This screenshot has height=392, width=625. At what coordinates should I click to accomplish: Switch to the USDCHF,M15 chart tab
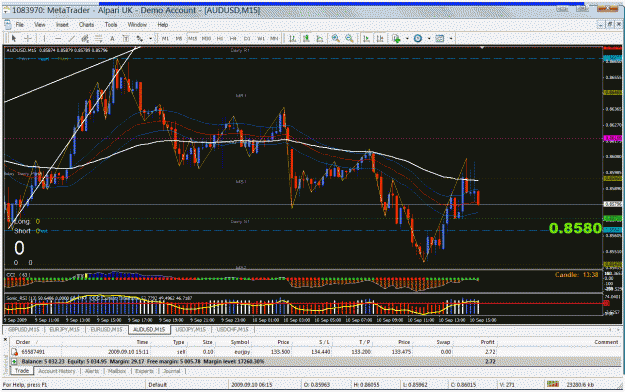click(x=232, y=329)
